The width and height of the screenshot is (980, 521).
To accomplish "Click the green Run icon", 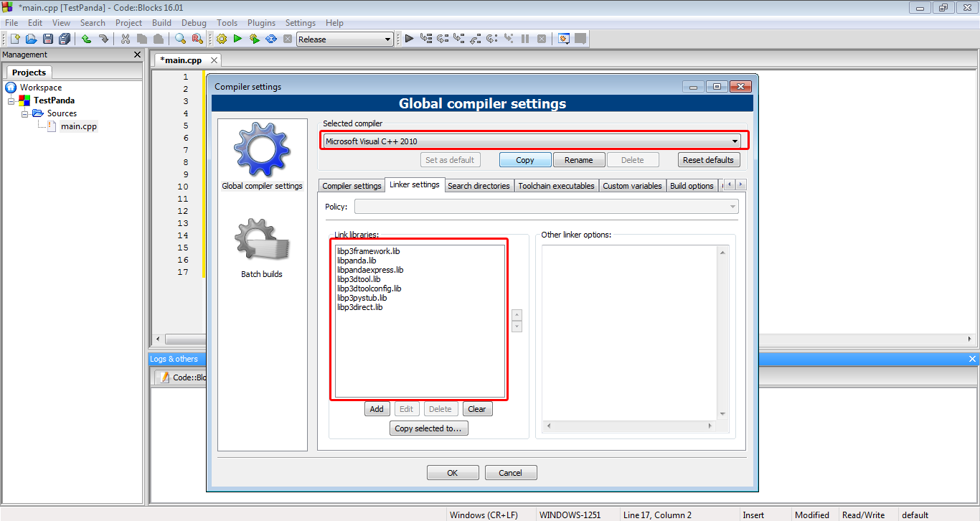I will (x=237, y=39).
